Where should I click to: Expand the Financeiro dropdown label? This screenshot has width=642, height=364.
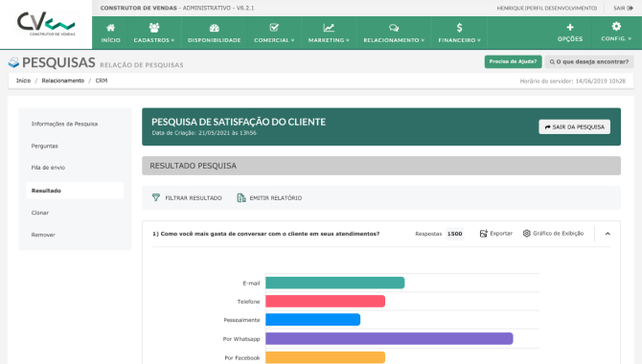pyautogui.click(x=459, y=40)
